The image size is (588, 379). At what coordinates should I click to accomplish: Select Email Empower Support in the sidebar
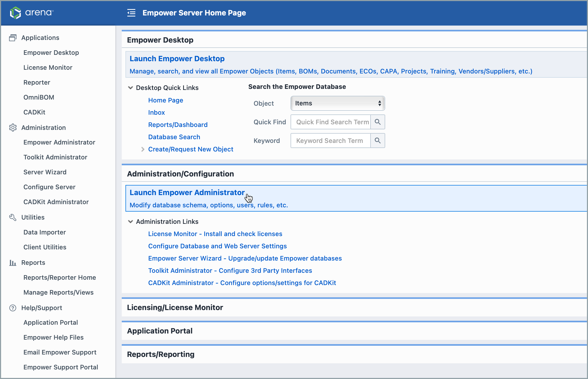pyautogui.click(x=60, y=352)
